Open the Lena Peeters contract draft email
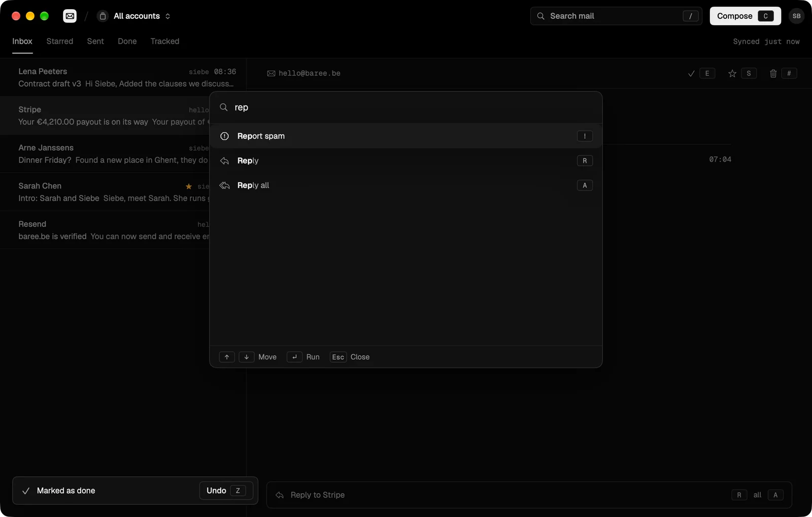This screenshot has height=517, width=812. click(123, 77)
